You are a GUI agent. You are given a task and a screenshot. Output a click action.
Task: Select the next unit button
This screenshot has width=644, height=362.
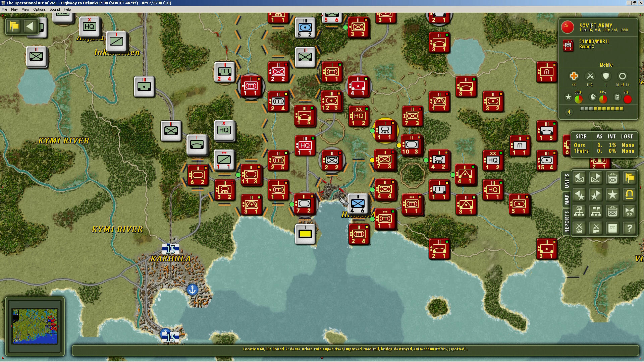(x=596, y=178)
